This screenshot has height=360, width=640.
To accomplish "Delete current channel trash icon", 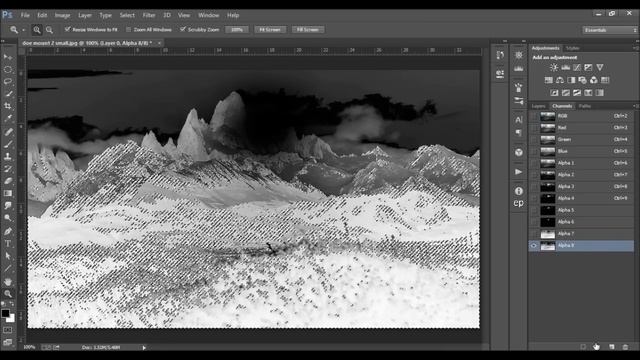I will pos(625,347).
